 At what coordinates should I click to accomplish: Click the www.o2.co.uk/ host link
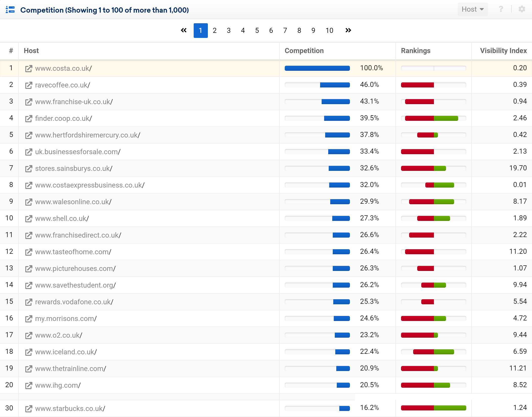pos(59,335)
